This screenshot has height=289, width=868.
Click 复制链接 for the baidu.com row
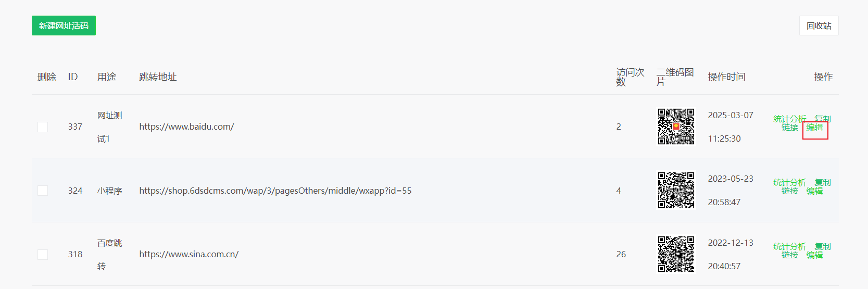823,119
